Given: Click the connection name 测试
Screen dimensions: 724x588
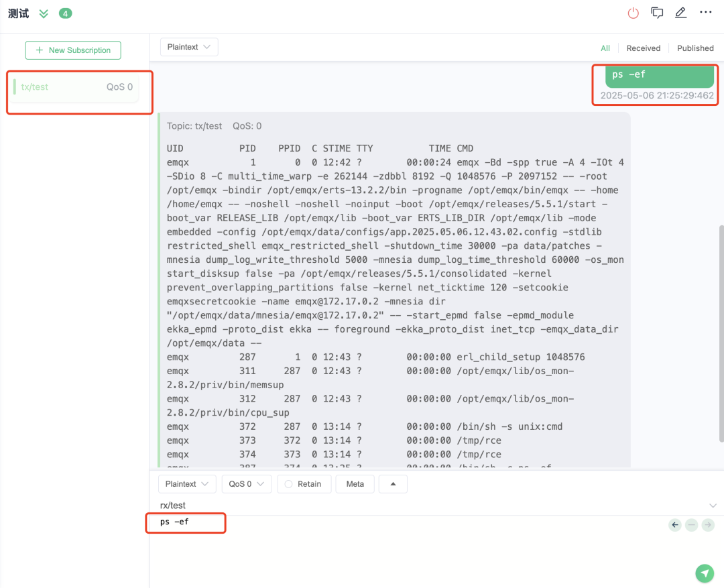Looking at the screenshot, I should (19, 13).
